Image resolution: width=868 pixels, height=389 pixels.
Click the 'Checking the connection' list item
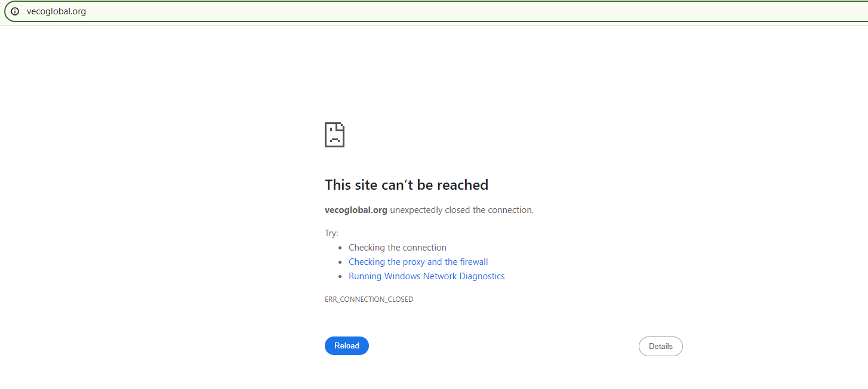coord(398,248)
